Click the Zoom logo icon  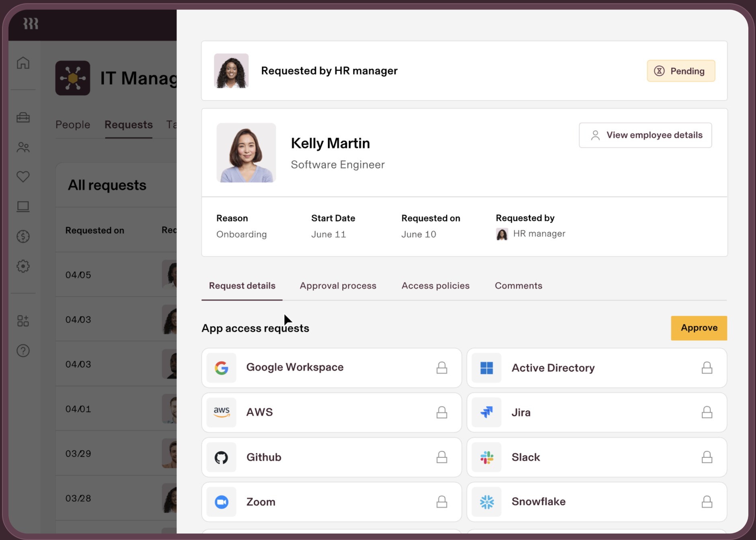[221, 502]
